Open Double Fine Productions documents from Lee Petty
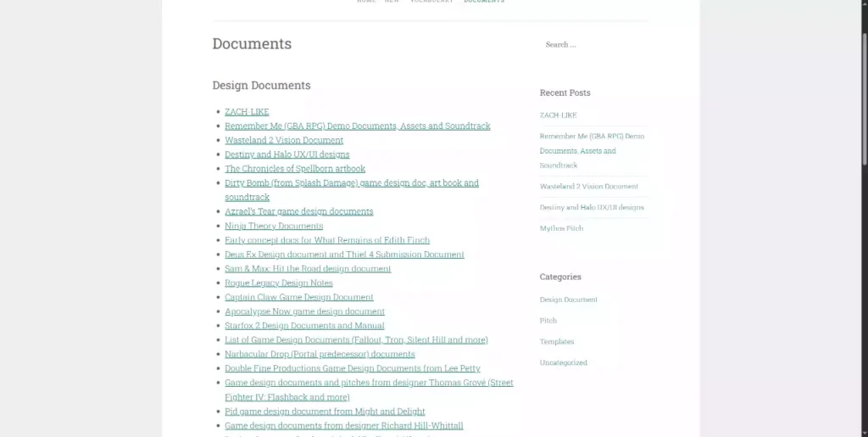868x437 pixels. coord(352,368)
